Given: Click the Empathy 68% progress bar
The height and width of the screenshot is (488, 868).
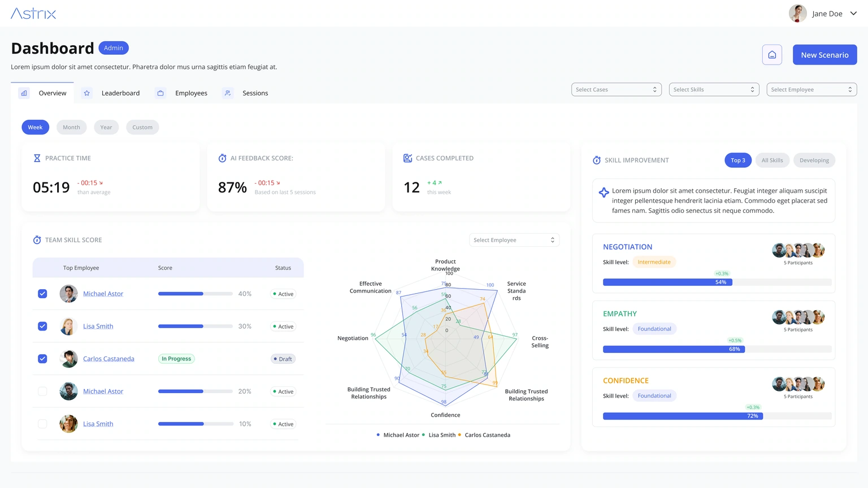Looking at the screenshot, I should (717, 349).
